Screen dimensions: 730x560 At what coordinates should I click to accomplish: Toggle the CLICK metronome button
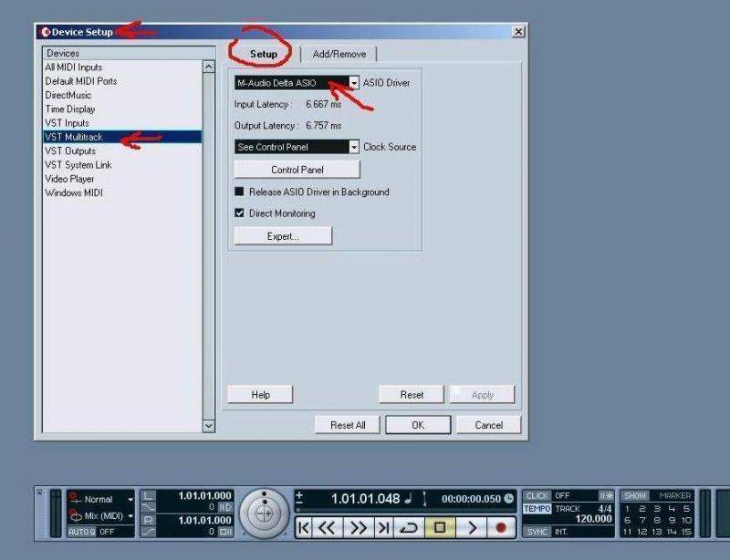[x=537, y=496]
